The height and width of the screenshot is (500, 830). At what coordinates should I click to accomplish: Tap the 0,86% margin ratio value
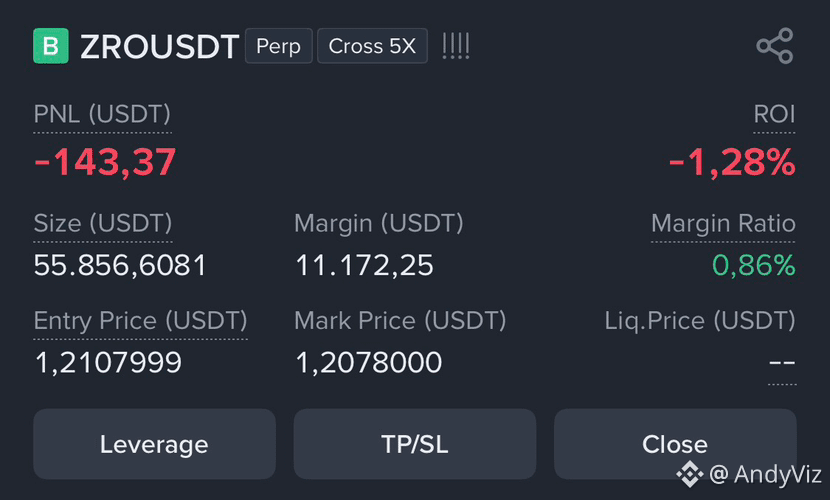[753, 265]
